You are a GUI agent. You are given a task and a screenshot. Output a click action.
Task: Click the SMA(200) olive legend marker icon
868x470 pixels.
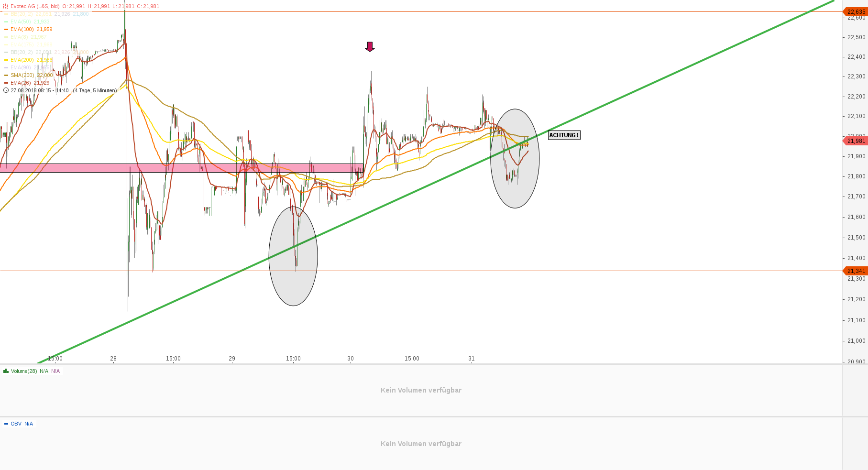click(5, 75)
